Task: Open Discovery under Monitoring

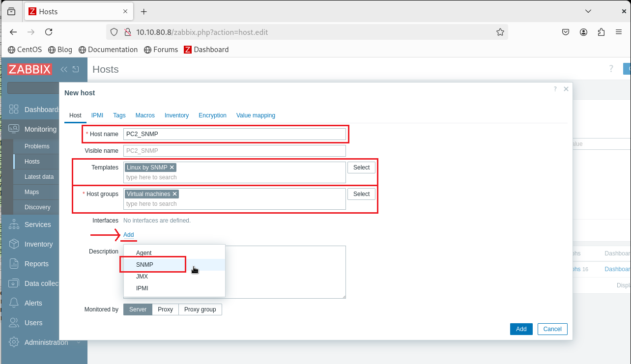Action: coord(37,207)
